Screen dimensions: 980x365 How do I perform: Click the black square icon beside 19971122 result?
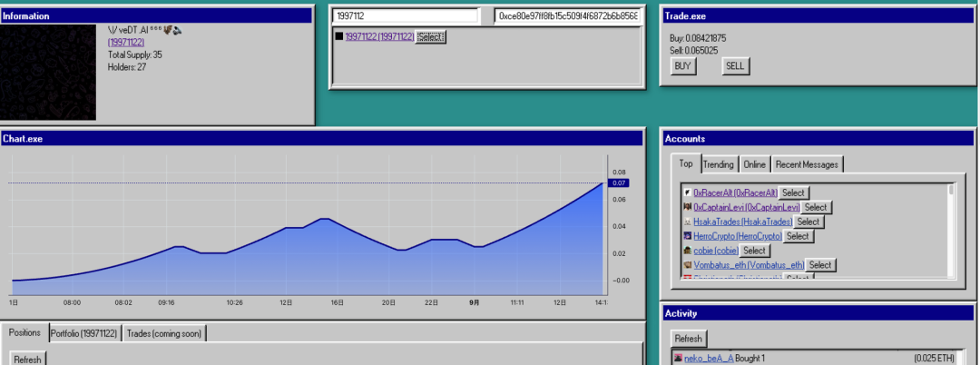pyautogui.click(x=339, y=37)
